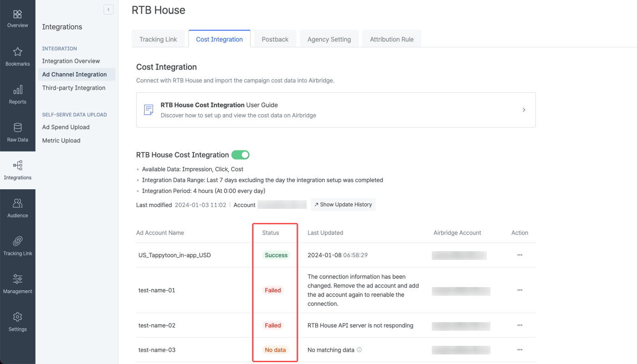
Task: Disable the RTB House Cost Integration switch
Action: pos(240,155)
